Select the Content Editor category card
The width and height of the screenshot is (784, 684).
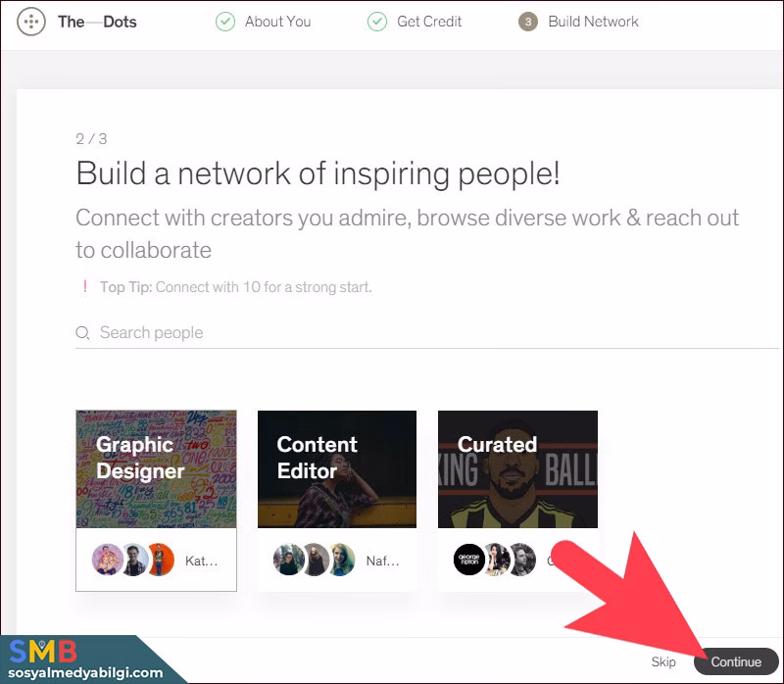tap(337, 470)
